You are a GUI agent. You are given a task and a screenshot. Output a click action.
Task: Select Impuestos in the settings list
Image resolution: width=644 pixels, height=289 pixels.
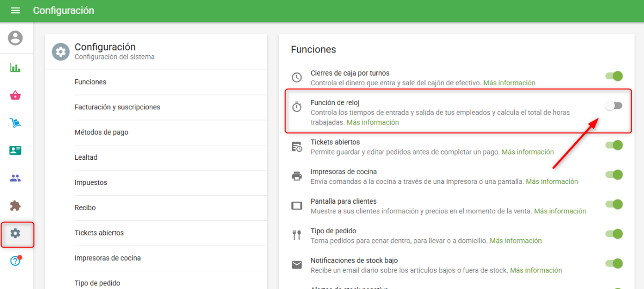pos(91,183)
